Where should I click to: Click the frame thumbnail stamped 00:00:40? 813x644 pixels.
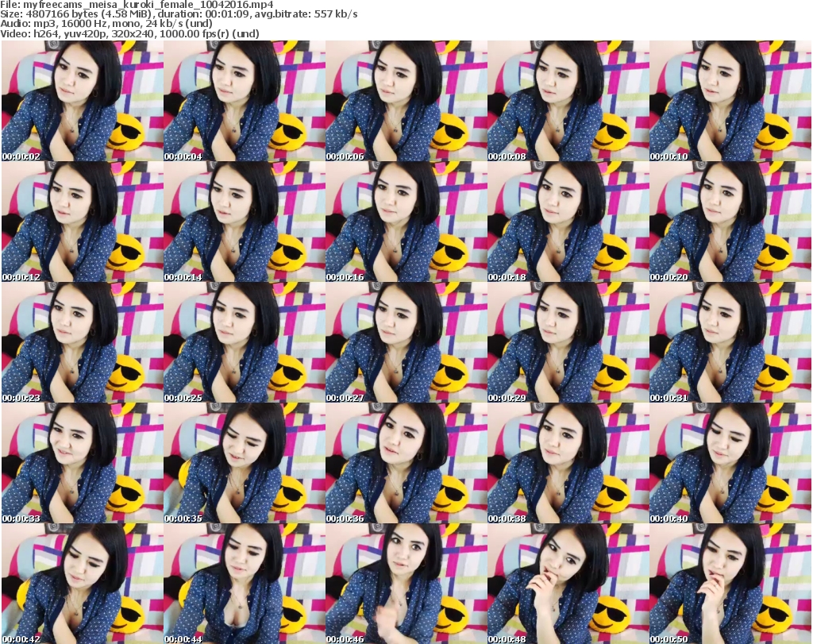(x=730, y=464)
